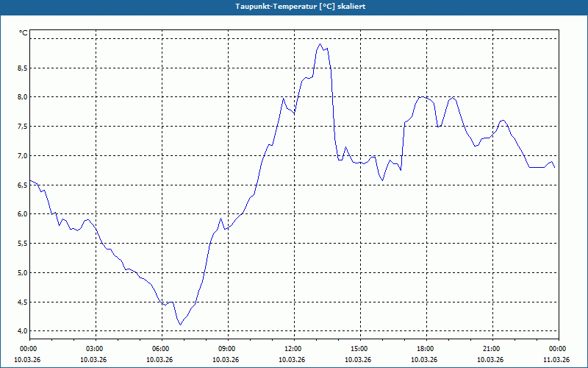Click the dew point peak after 12:00
The height and width of the screenshot is (368, 588).
click(x=320, y=44)
